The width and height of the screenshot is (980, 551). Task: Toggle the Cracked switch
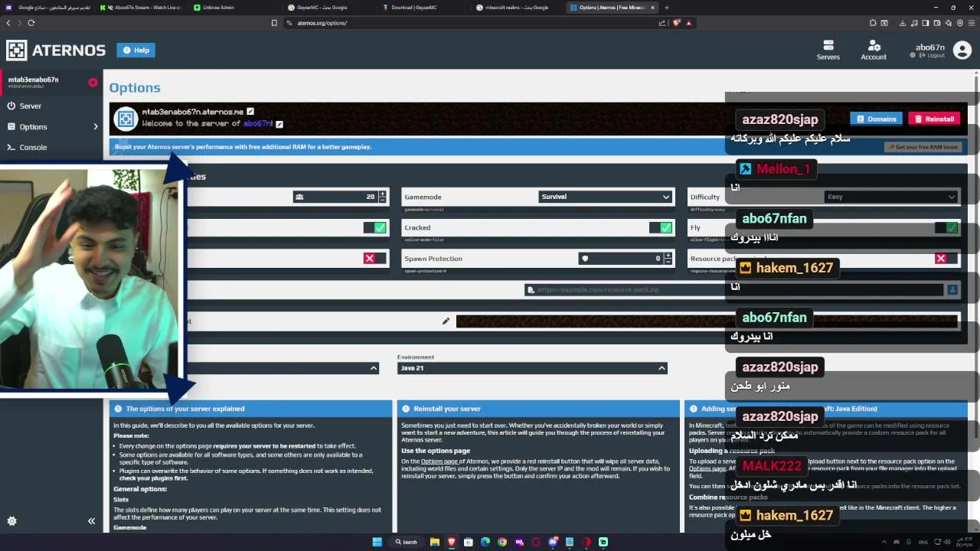click(660, 227)
